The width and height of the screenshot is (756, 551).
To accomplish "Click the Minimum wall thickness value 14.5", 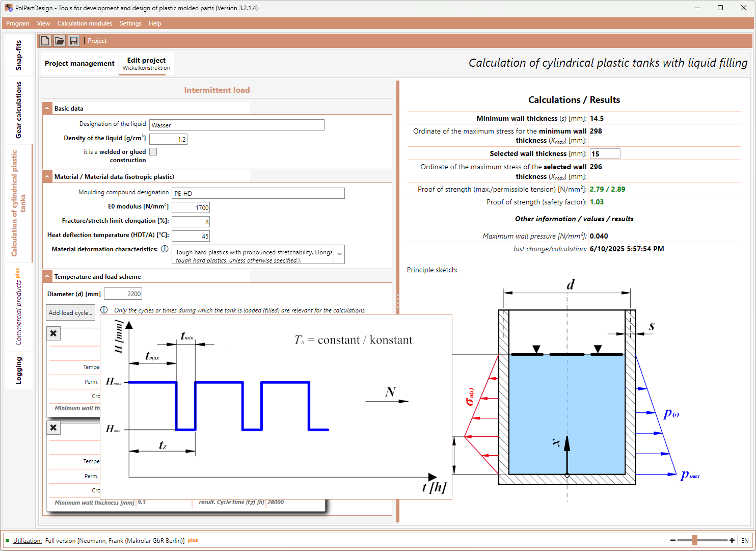I will coord(597,118).
